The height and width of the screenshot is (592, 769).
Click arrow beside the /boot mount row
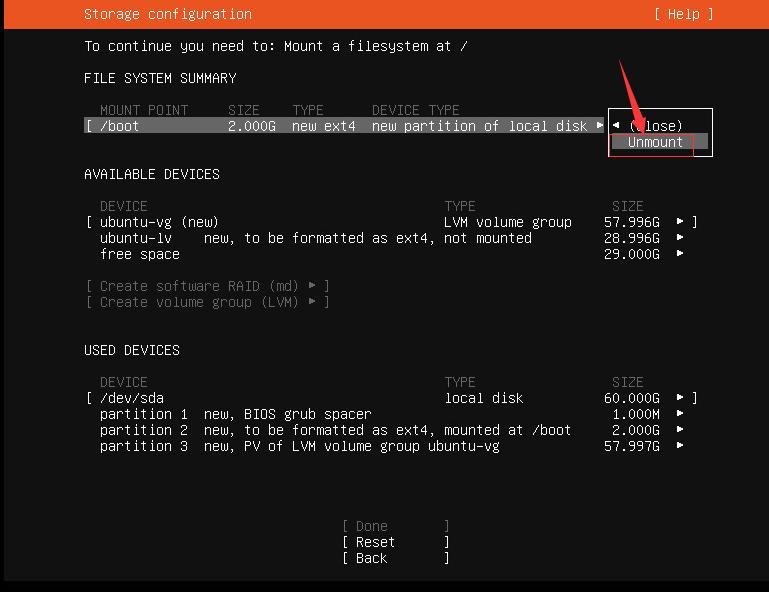(x=600, y=126)
